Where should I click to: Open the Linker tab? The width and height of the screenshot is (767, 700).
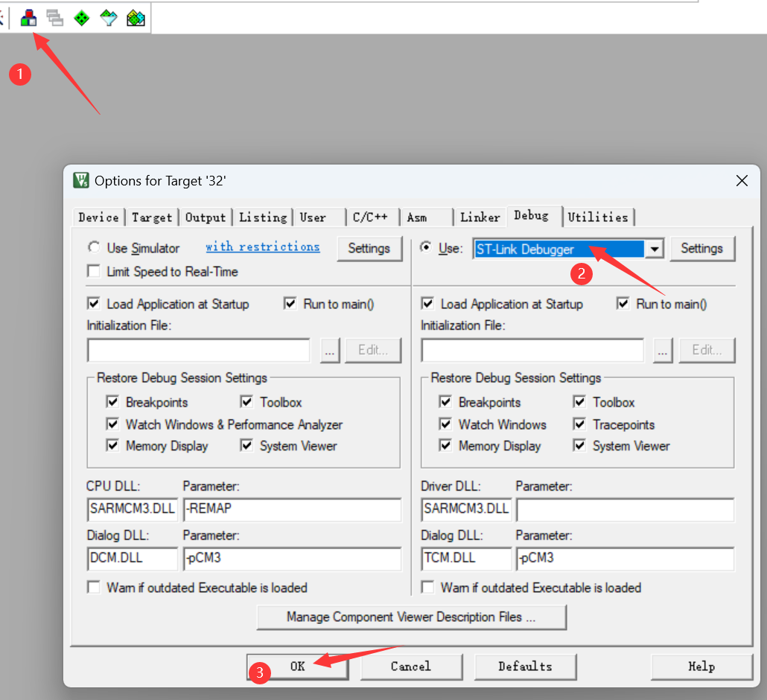tap(480, 217)
